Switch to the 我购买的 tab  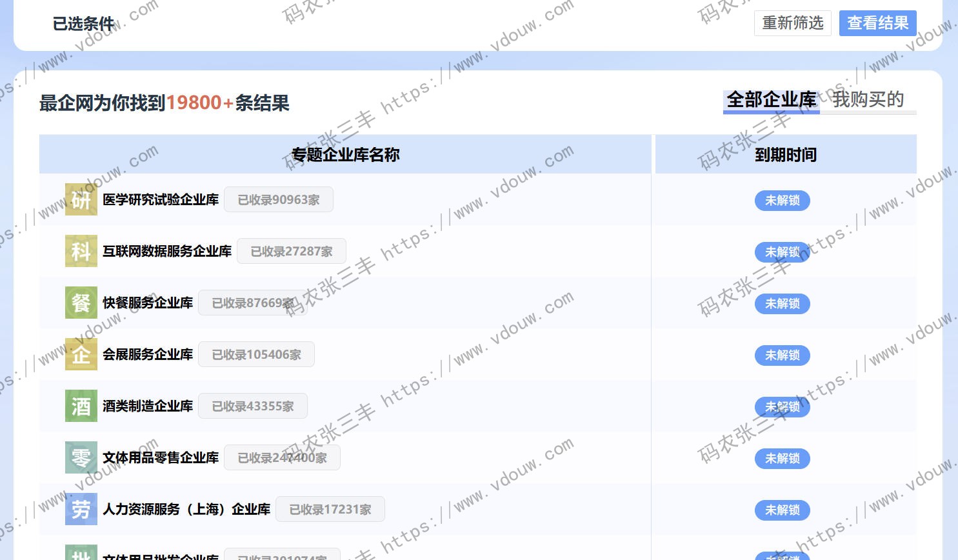tap(868, 100)
